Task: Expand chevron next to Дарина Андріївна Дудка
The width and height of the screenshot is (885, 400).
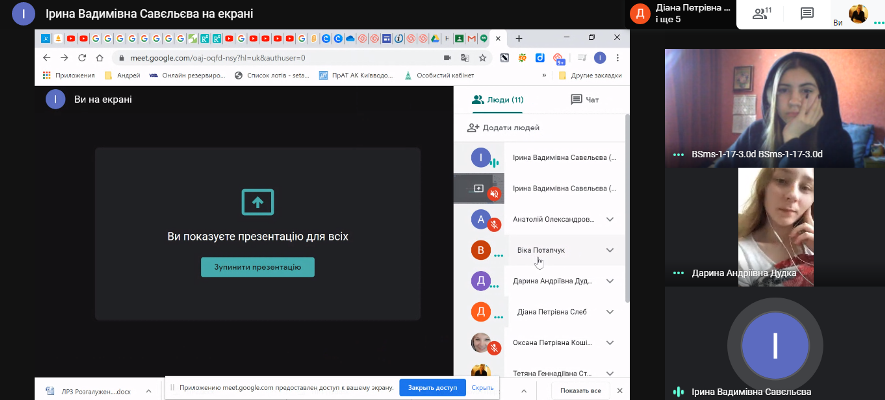Action: click(609, 281)
